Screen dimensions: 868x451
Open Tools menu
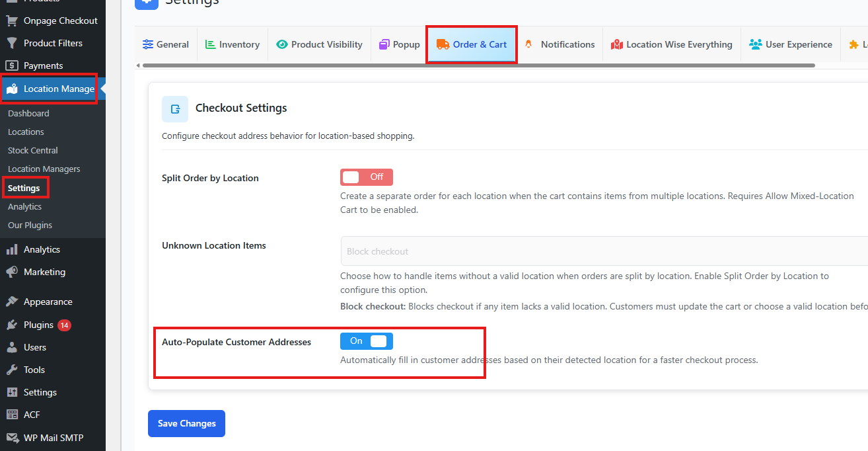(x=53, y=370)
